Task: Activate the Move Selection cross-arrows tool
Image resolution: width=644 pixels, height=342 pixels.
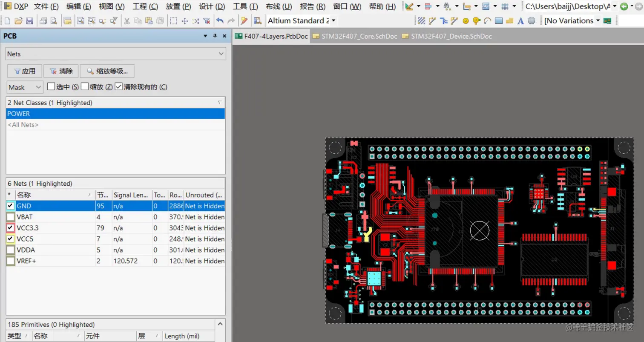Action: [184, 20]
